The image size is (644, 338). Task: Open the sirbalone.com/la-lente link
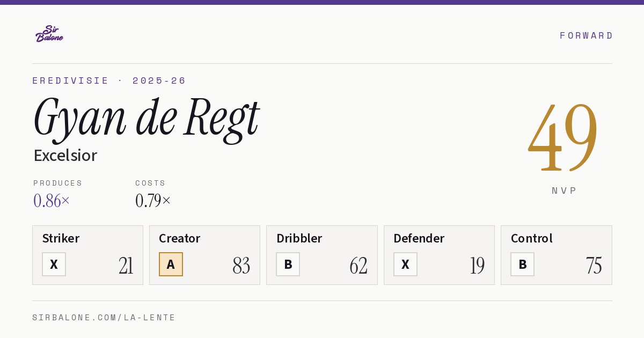click(x=104, y=318)
